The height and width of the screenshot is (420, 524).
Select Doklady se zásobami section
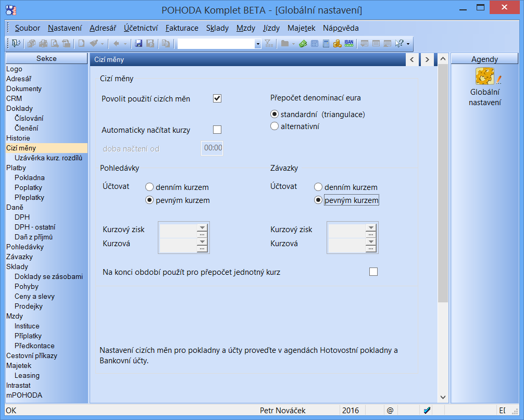tap(48, 276)
